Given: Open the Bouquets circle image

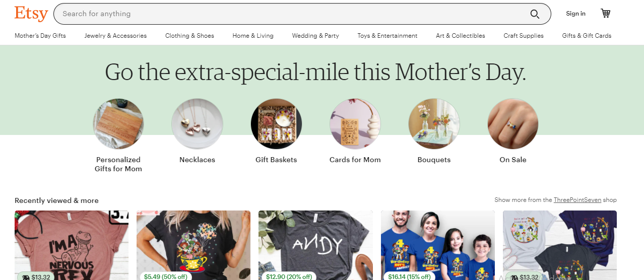Looking at the screenshot, I should (434, 124).
